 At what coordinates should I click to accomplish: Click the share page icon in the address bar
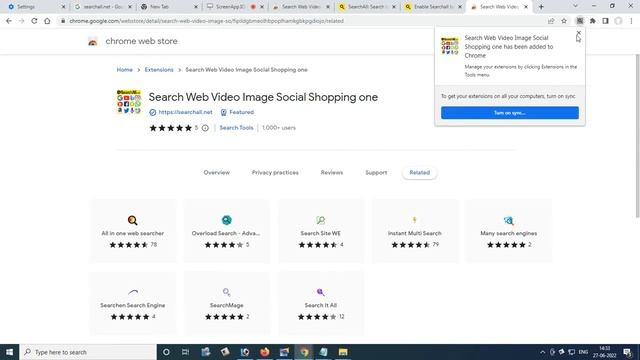551,21
